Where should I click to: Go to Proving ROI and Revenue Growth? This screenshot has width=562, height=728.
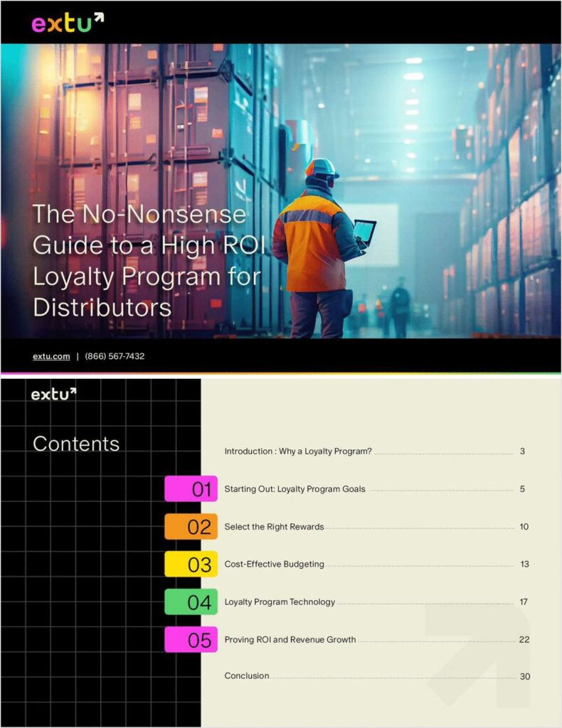(x=290, y=640)
